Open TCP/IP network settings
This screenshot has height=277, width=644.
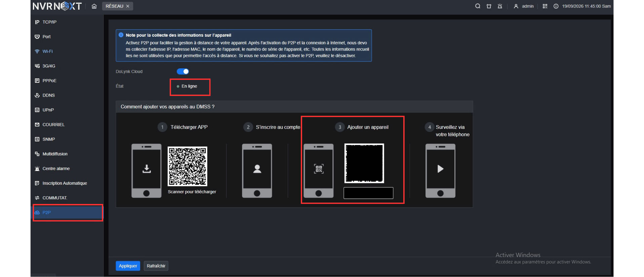(x=67, y=22)
